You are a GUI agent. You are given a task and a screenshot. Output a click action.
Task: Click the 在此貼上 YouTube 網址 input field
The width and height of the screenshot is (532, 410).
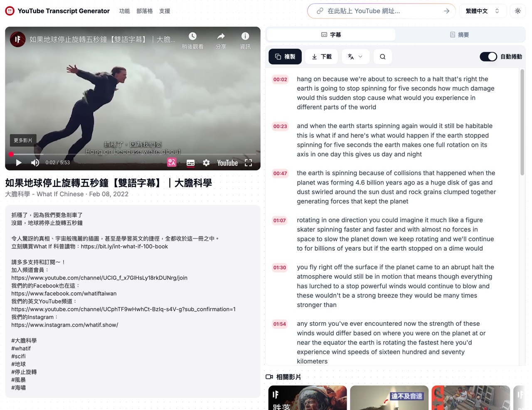pos(382,11)
